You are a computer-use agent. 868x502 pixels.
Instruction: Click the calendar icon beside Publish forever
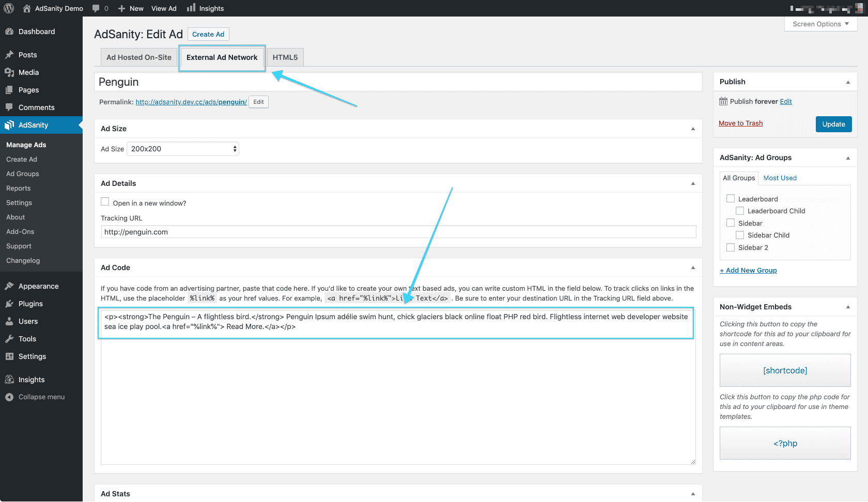pyautogui.click(x=723, y=101)
